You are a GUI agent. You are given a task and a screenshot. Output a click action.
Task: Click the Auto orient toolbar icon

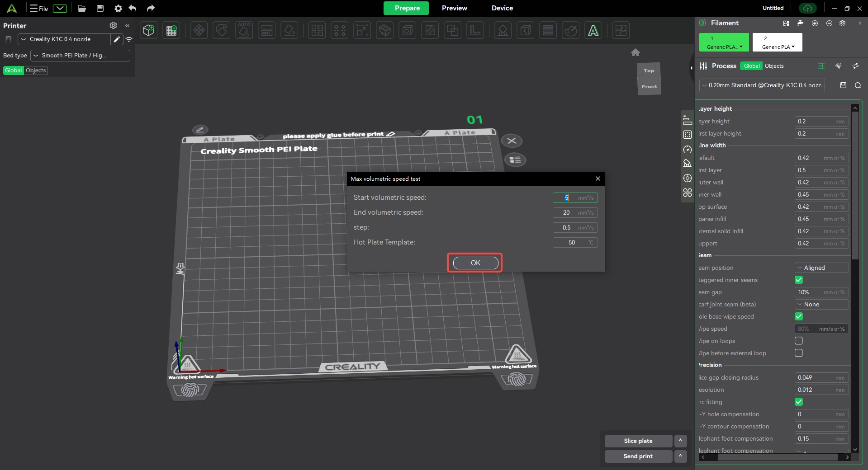[x=244, y=30]
